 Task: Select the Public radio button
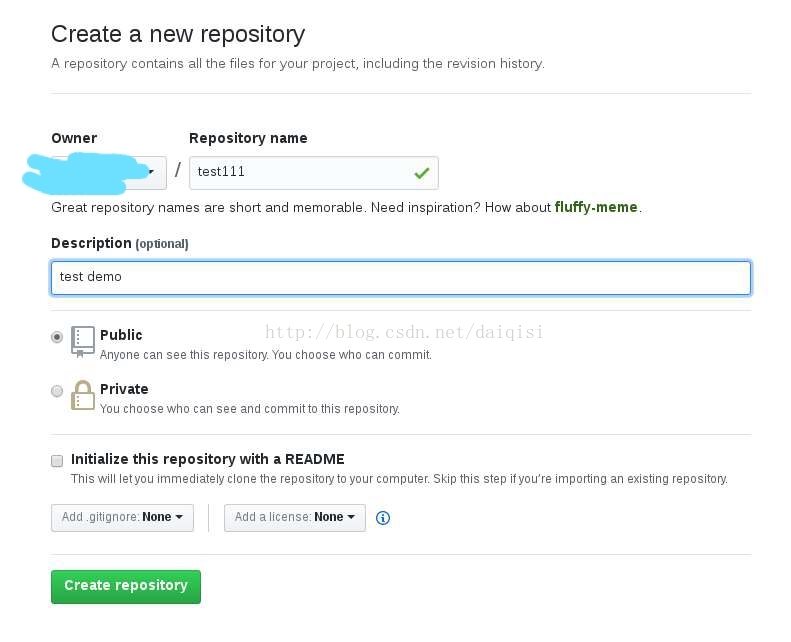pos(57,337)
